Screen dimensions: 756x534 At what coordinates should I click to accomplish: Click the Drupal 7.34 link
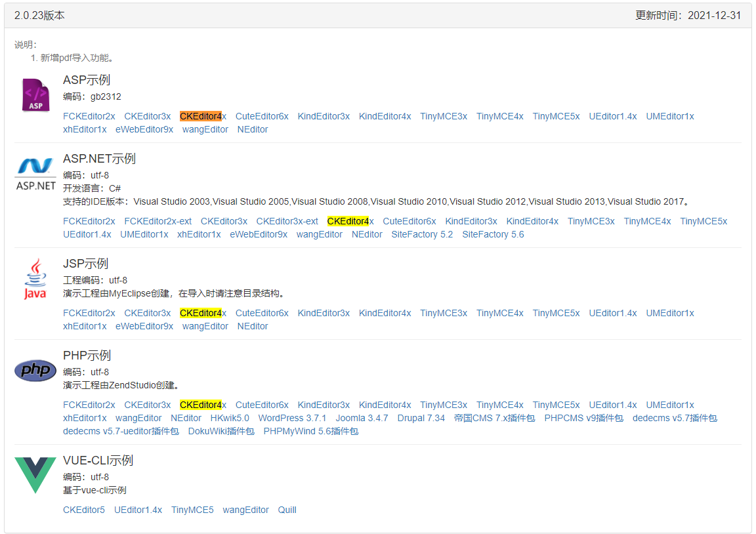[x=421, y=418]
